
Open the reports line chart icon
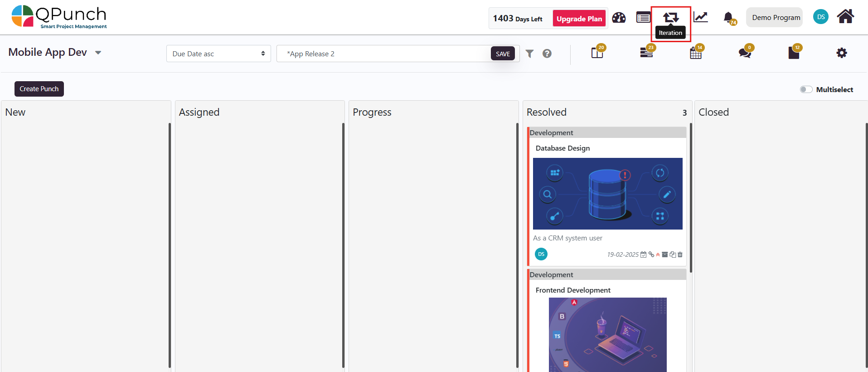(700, 17)
